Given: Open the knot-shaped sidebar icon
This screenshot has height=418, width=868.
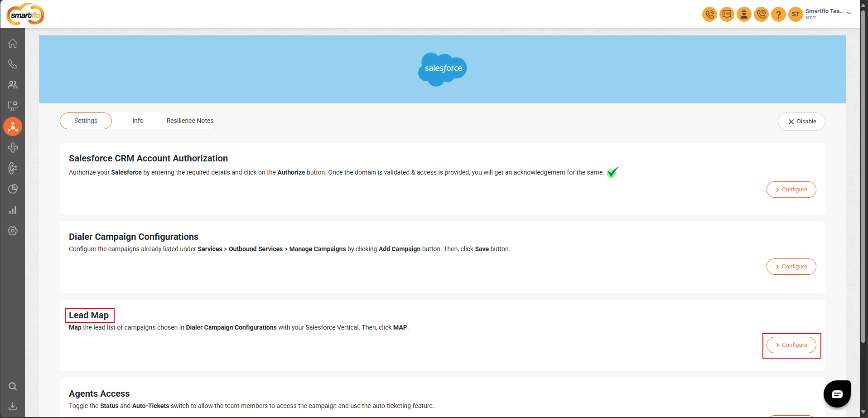Looking at the screenshot, I should pos(13,147).
